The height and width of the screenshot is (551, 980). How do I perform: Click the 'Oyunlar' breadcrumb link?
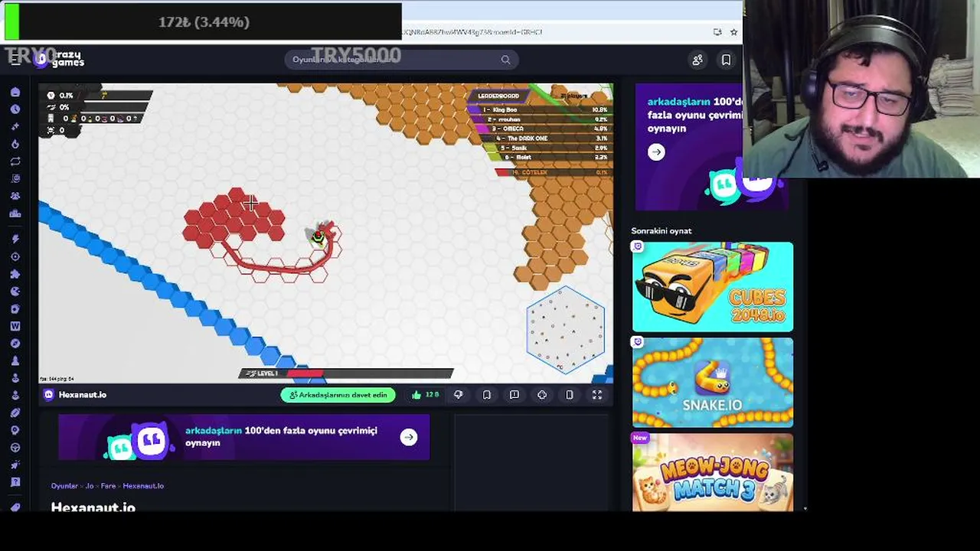pos(64,486)
